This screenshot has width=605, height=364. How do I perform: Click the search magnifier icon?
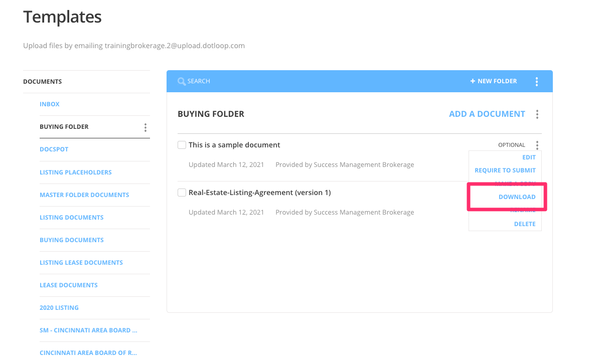point(182,81)
